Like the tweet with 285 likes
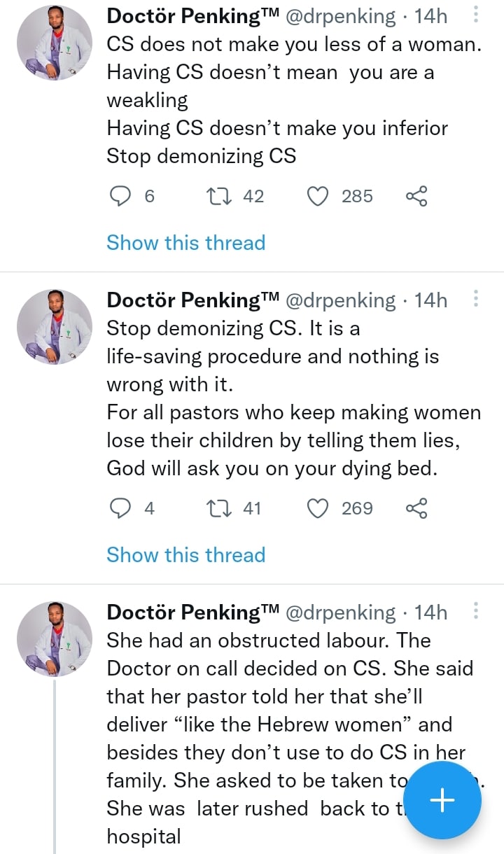Screen dimensions: 504x854 318,197
